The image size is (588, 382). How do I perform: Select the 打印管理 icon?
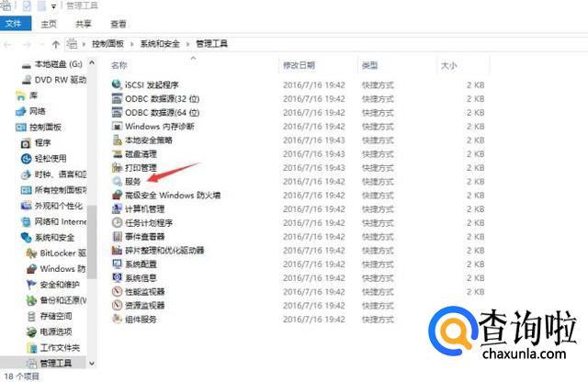[x=117, y=167]
